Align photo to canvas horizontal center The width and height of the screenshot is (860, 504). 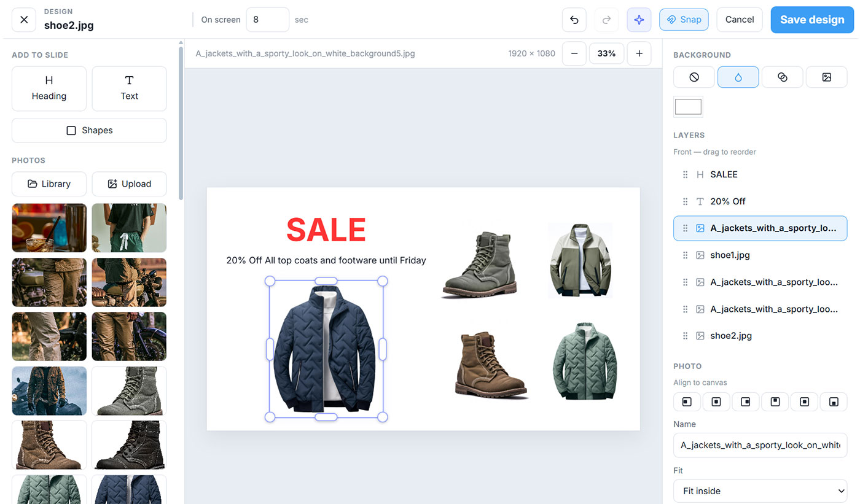[716, 401]
